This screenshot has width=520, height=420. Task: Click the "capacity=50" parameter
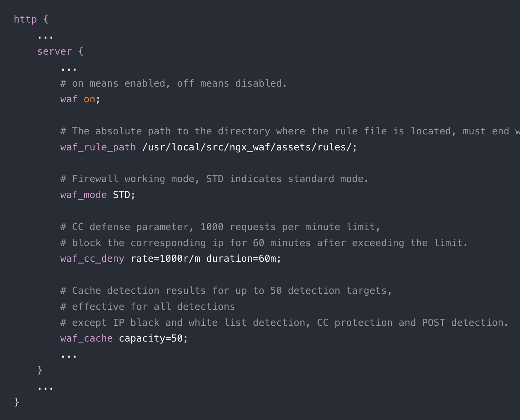pyautogui.click(x=151, y=338)
